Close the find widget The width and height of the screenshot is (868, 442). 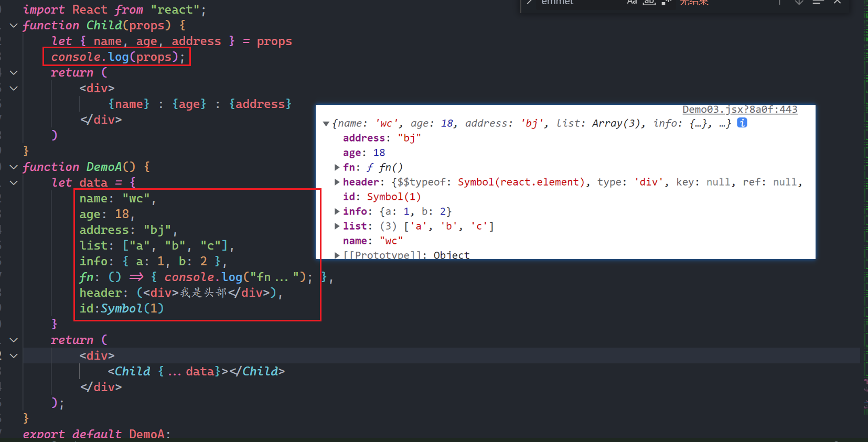click(x=838, y=2)
